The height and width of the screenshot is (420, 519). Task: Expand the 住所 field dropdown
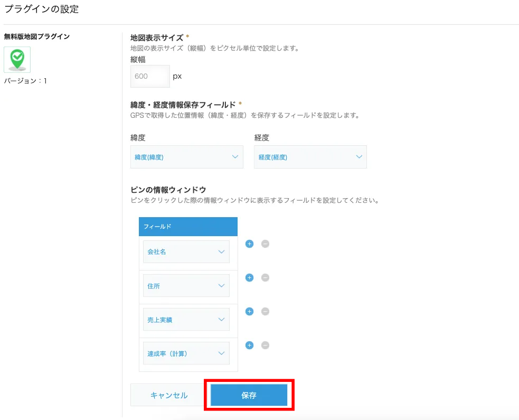pos(186,286)
